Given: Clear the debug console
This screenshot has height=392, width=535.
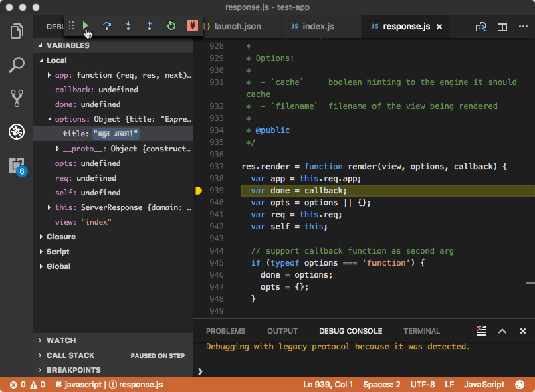Looking at the screenshot, I should [481, 331].
